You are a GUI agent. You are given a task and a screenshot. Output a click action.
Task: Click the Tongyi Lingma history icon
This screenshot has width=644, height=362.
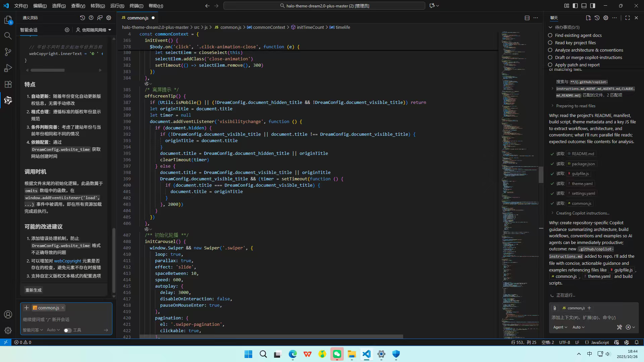click(x=82, y=18)
